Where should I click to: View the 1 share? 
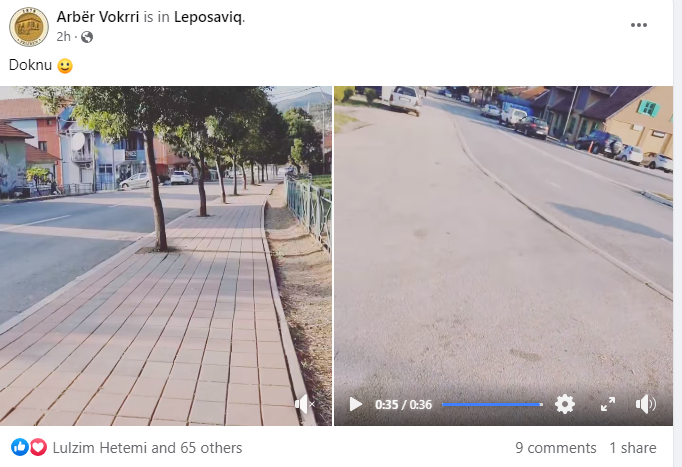tap(633, 448)
